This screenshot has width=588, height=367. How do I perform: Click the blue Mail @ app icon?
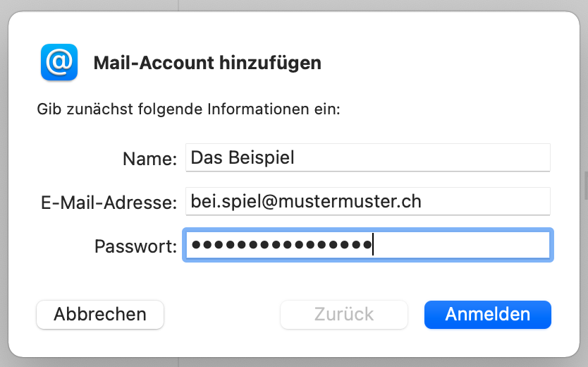(59, 62)
